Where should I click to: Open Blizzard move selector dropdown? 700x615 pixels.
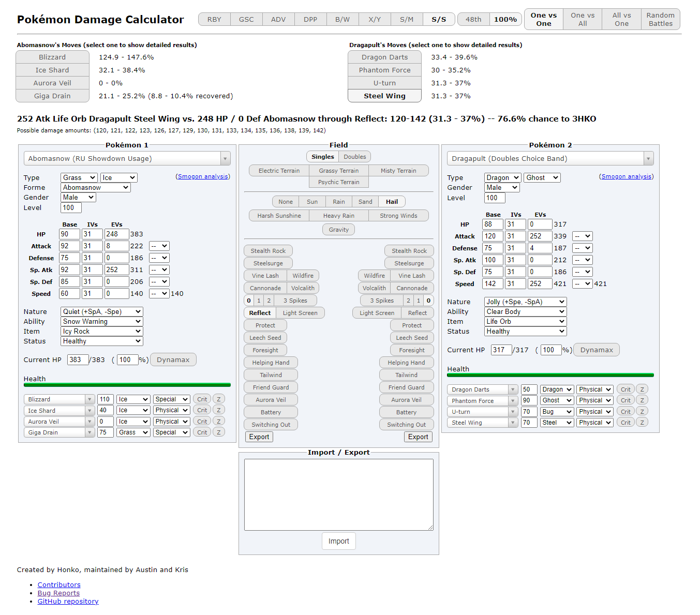click(x=59, y=399)
